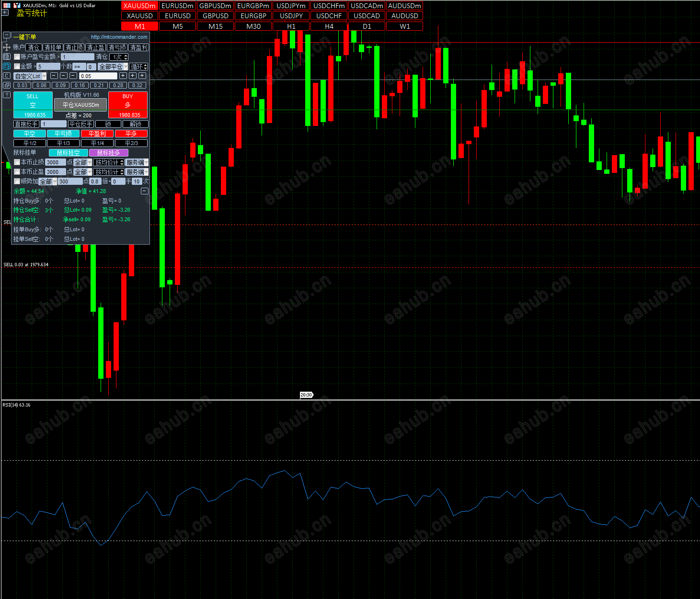
Task: Click the 直接反手 button
Action: point(26,124)
